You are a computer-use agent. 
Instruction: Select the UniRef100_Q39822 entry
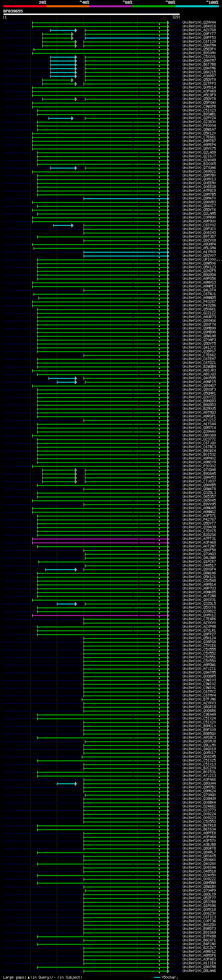[199, 612]
